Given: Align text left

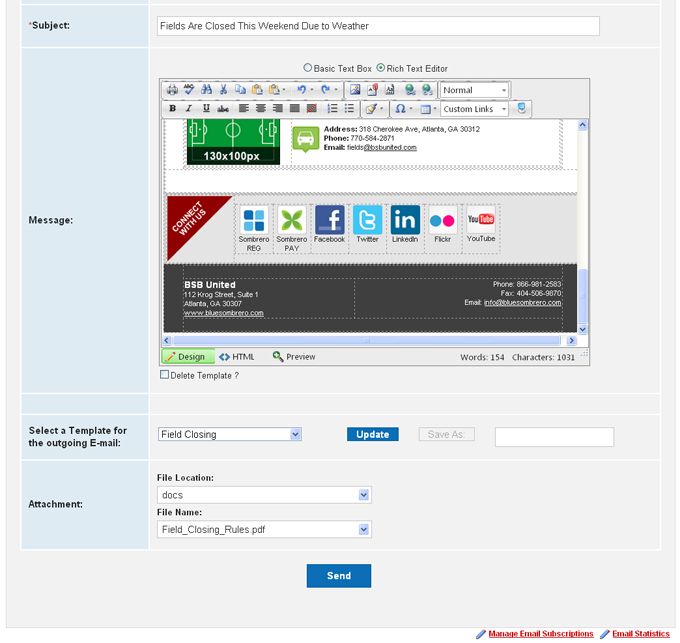Looking at the screenshot, I should (x=244, y=108).
